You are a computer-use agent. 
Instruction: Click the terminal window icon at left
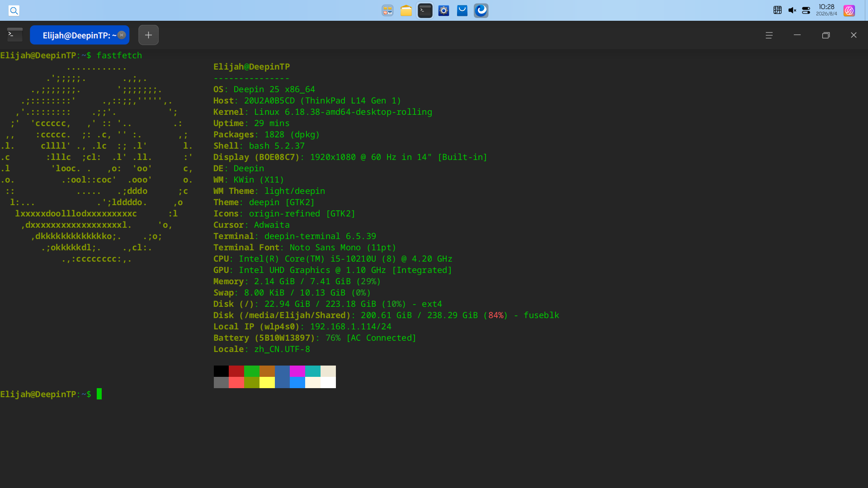point(15,34)
